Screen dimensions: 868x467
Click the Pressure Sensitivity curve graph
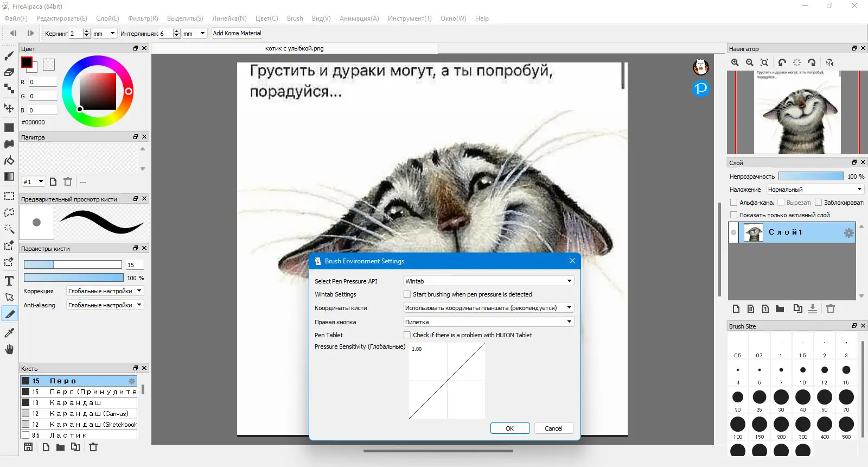(x=447, y=381)
